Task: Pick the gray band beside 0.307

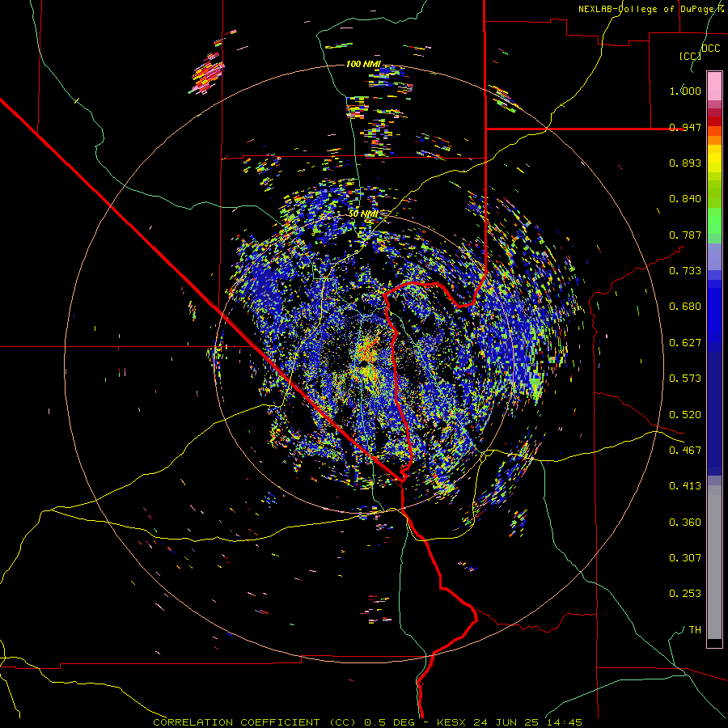Action: (x=714, y=562)
